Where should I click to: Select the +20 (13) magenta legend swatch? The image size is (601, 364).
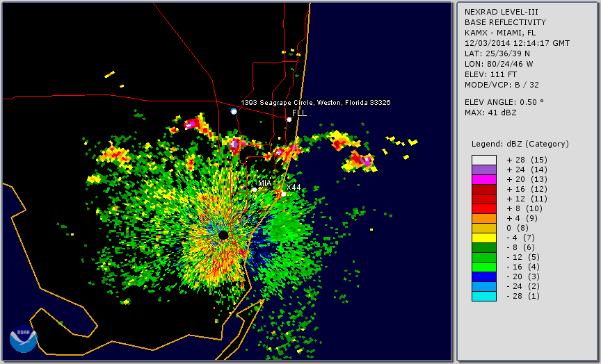click(x=484, y=179)
